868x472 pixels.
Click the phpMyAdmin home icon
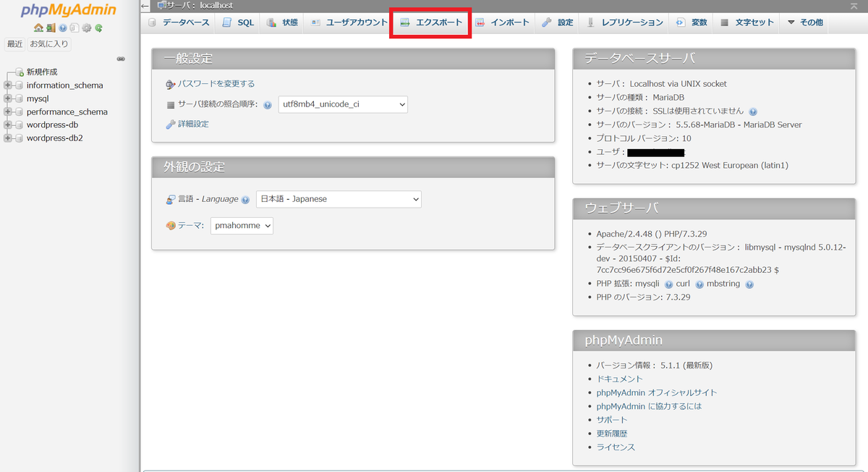[38, 28]
